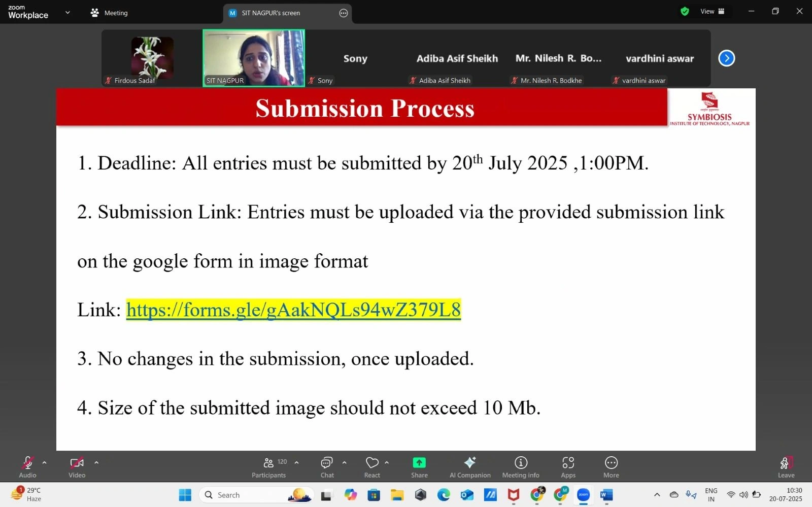Launch Microsoft Word from the taskbar
Viewport: 812px width, 507px height.
click(x=605, y=495)
